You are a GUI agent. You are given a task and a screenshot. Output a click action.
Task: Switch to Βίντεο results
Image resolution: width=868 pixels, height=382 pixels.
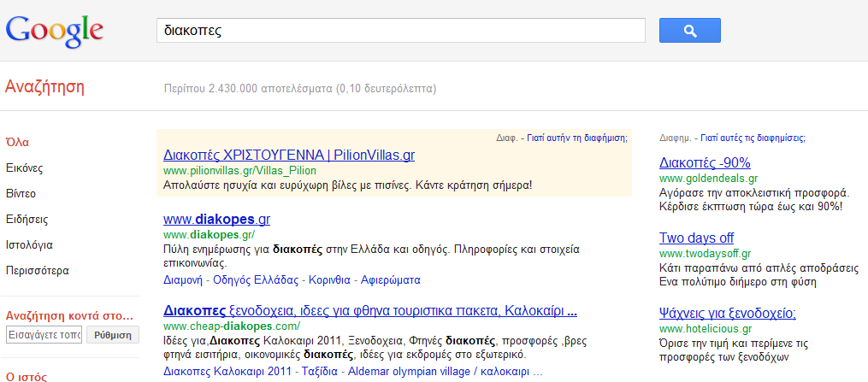(21, 193)
